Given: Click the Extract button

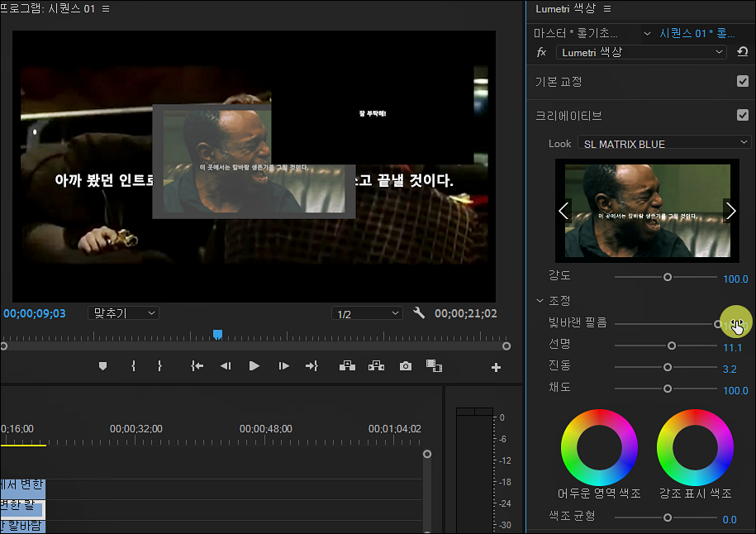Looking at the screenshot, I should (x=376, y=366).
